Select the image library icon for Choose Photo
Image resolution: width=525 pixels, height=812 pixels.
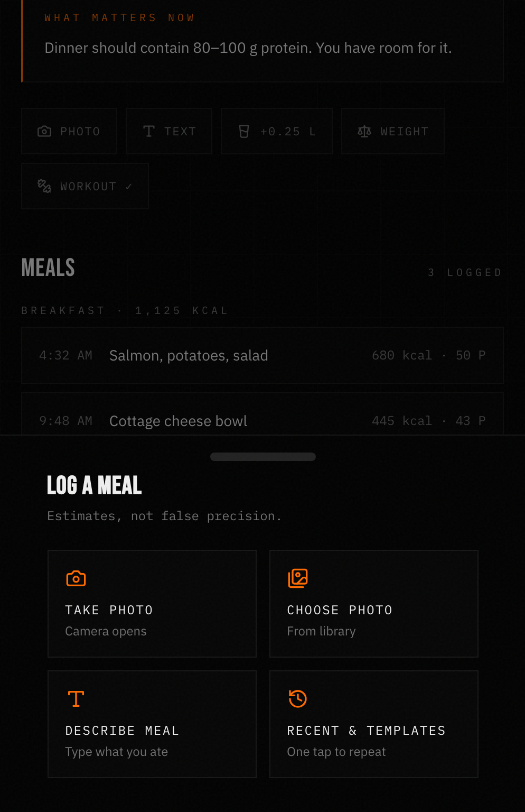(298, 578)
